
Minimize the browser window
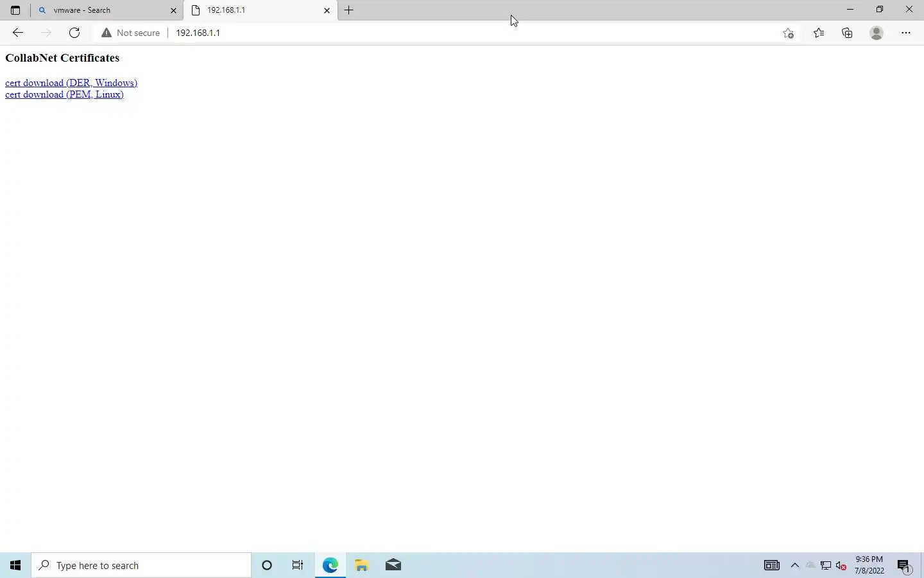(850, 10)
